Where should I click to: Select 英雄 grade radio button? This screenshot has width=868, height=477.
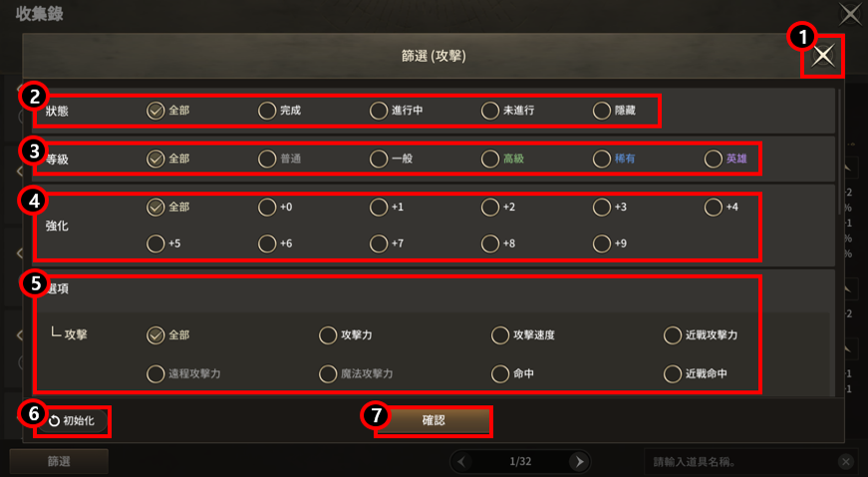pyautogui.click(x=713, y=159)
